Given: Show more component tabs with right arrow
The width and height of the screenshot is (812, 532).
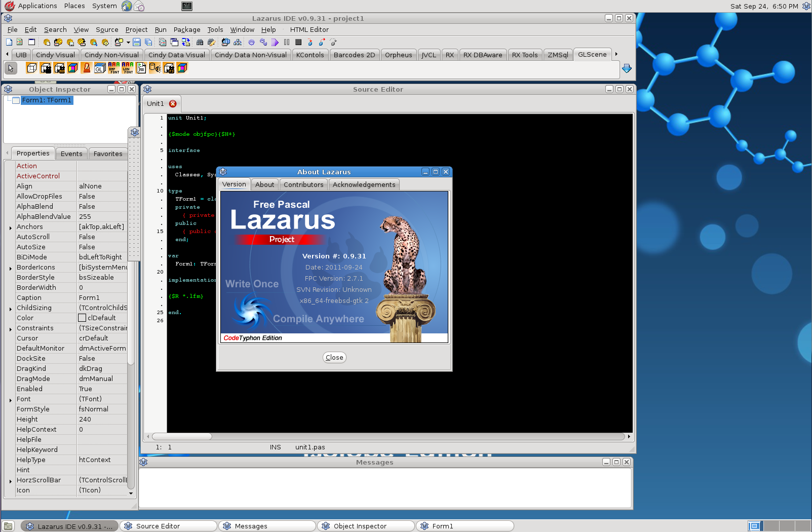Looking at the screenshot, I should [616, 54].
